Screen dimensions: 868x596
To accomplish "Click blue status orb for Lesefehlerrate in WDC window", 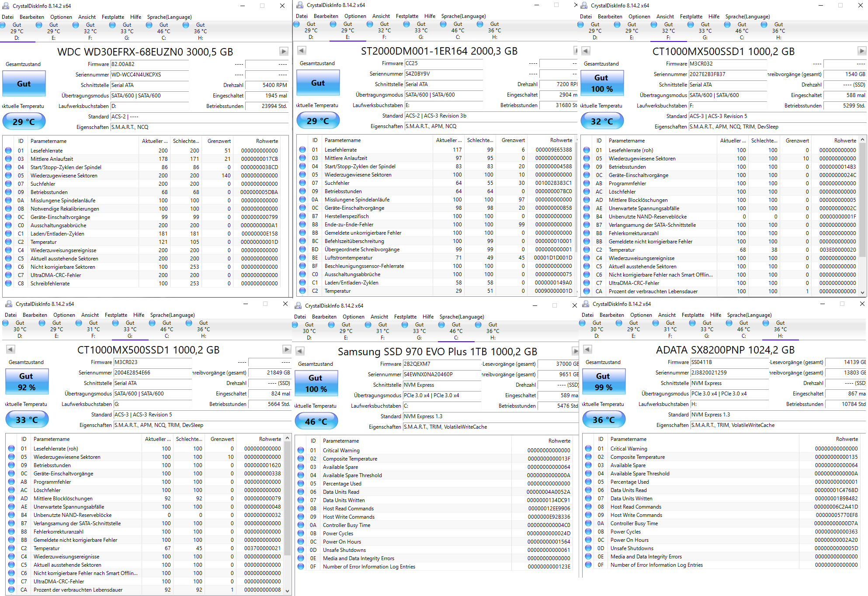I will coord(8,150).
